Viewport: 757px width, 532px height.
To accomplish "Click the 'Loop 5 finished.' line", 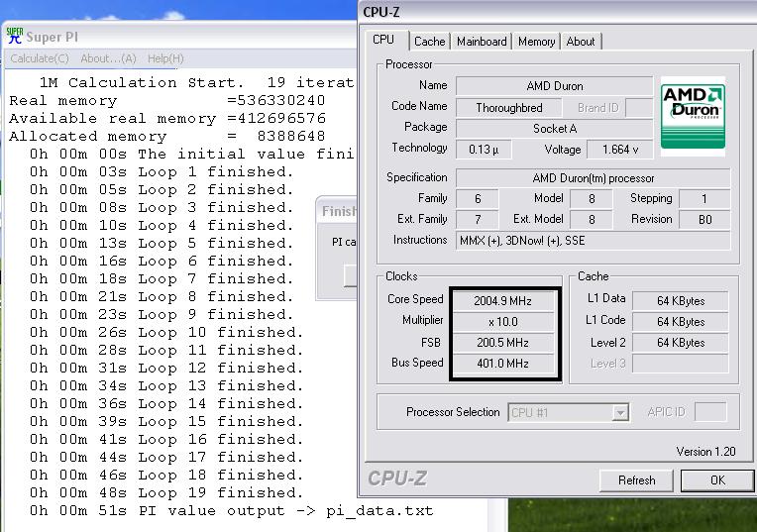I will pyautogui.click(x=162, y=244).
